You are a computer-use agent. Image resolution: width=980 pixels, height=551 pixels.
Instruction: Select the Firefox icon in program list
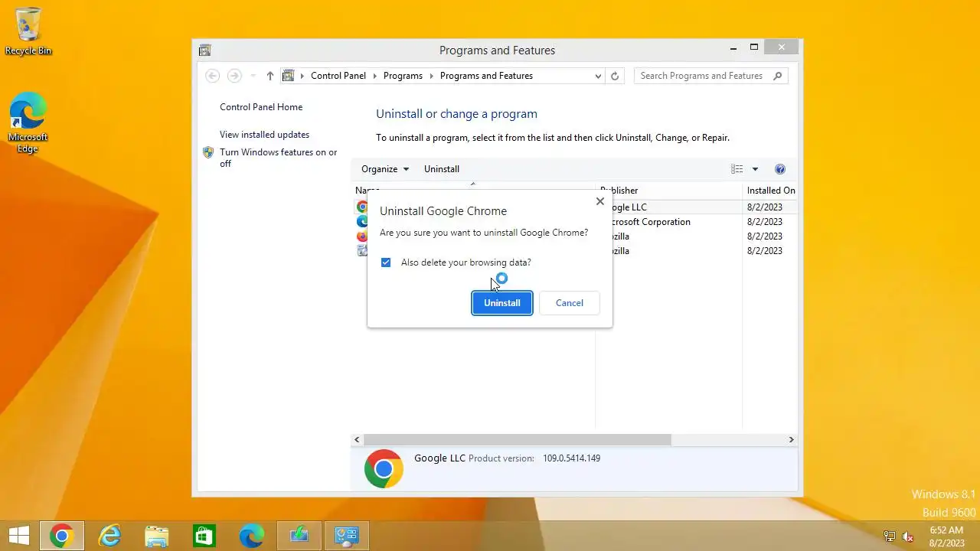coord(362,236)
